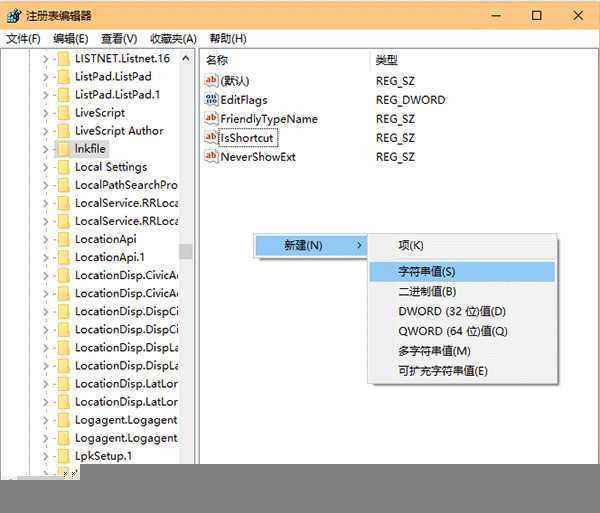
Task: Select the IsShortcut value name
Action: point(247,138)
